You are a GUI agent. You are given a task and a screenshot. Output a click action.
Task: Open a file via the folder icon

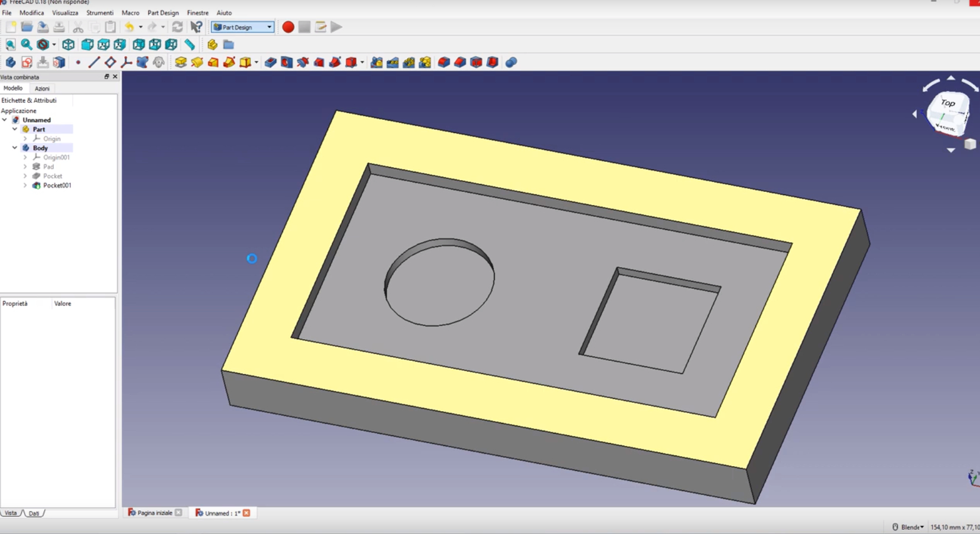tap(27, 27)
